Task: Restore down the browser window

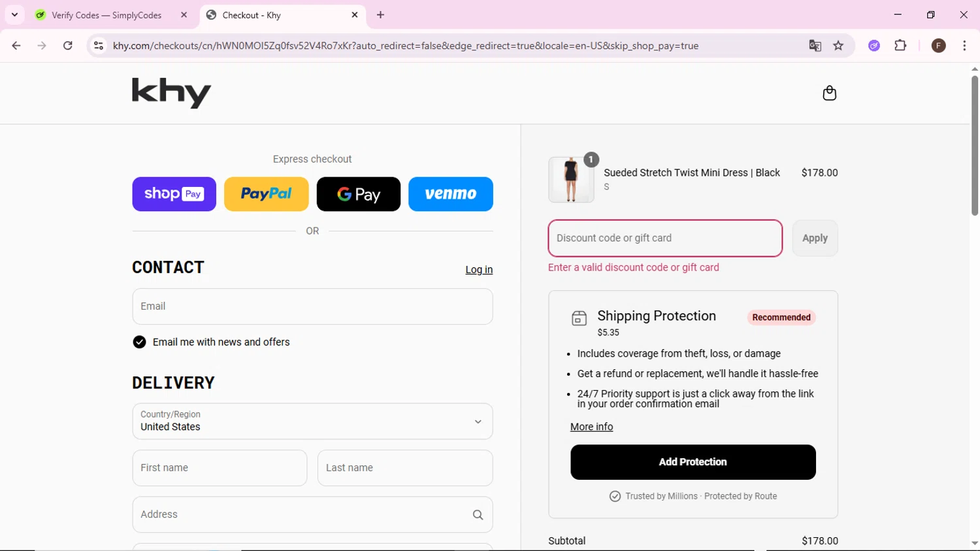Action: point(931,15)
